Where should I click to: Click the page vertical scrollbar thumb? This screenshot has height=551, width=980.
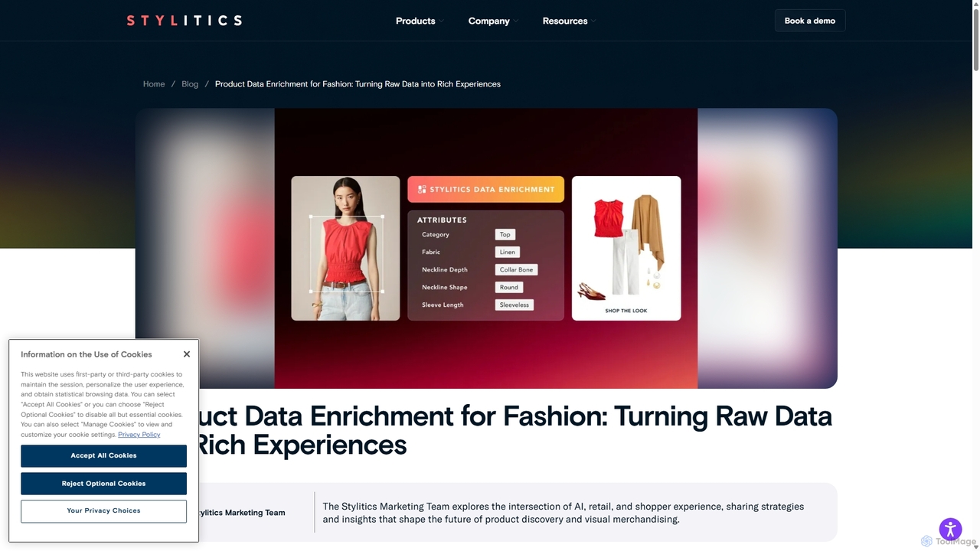[x=976, y=38]
